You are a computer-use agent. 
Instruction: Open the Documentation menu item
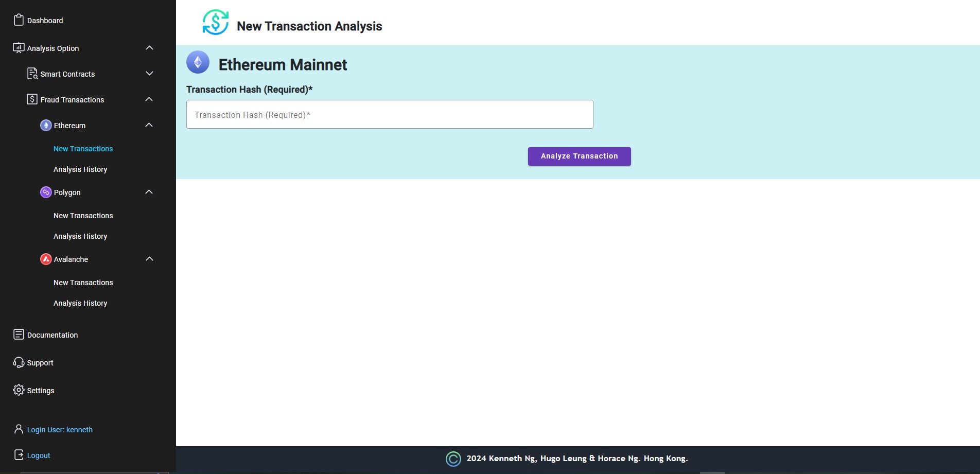[52, 335]
